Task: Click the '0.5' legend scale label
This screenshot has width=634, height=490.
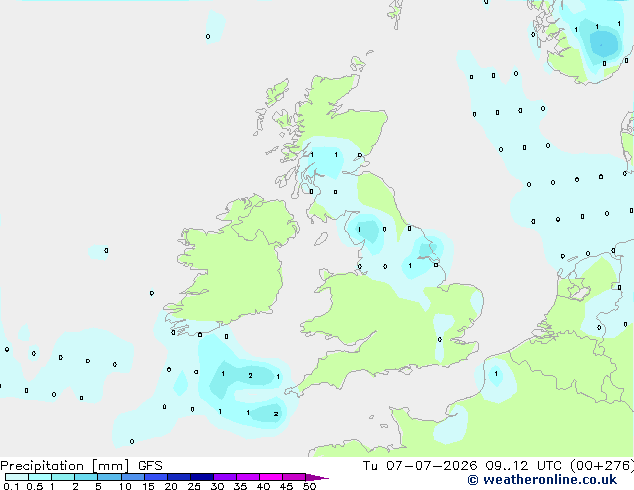Action: tap(34, 486)
